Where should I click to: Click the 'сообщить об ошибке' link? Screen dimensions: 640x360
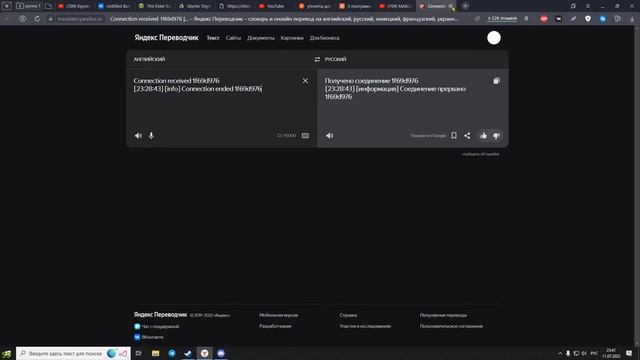[480, 154]
